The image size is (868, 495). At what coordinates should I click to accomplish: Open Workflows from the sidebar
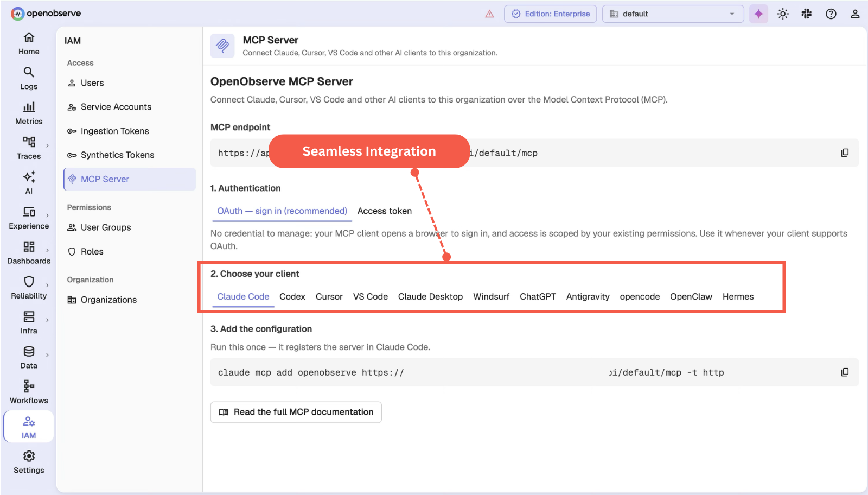click(29, 392)
